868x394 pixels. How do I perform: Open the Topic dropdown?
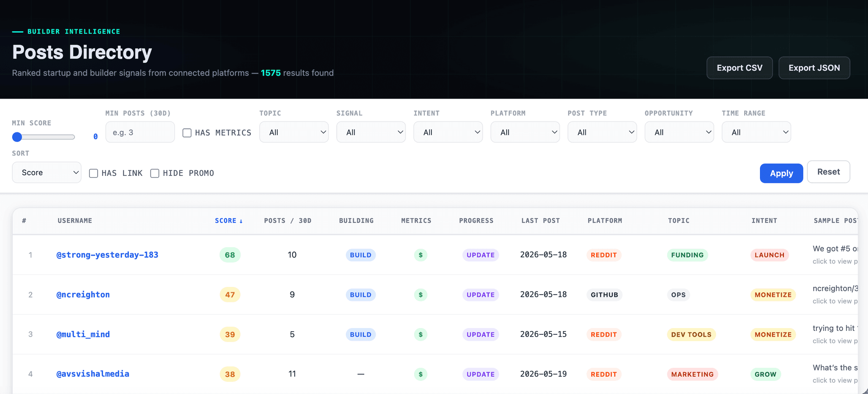(x=294, y=132)
